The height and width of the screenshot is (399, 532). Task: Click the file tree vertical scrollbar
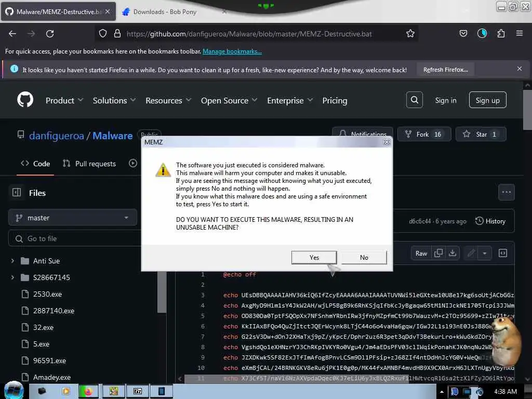pos(162,292)
